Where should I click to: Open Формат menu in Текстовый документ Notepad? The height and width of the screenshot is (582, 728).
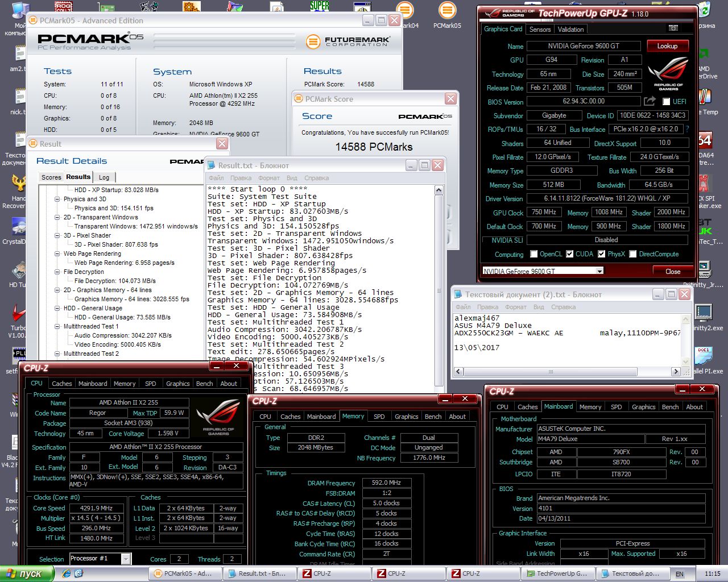tap(516, 307)
